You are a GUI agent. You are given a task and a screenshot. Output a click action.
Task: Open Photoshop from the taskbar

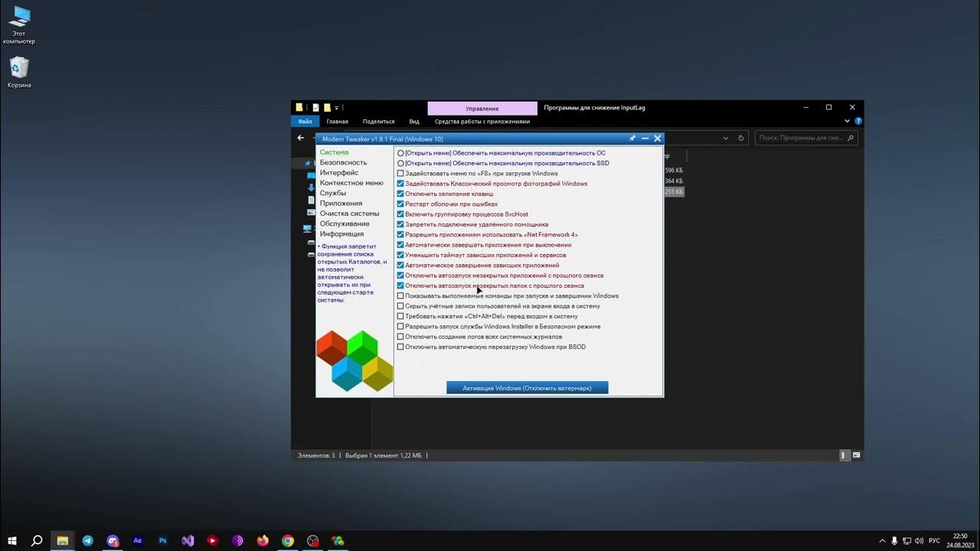(163, 540)
